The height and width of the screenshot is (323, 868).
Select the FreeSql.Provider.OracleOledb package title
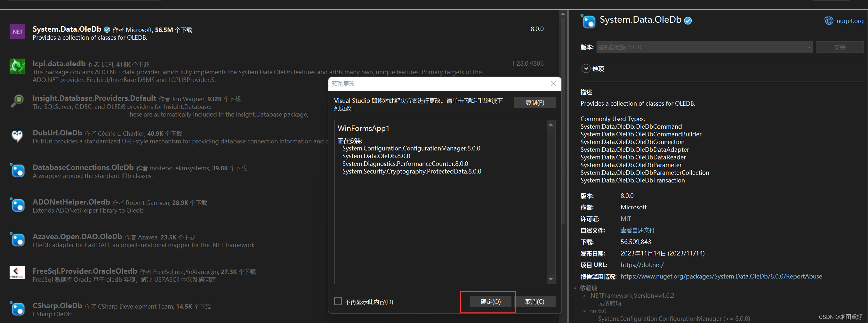pyautogui.click(x=85, y=271)
